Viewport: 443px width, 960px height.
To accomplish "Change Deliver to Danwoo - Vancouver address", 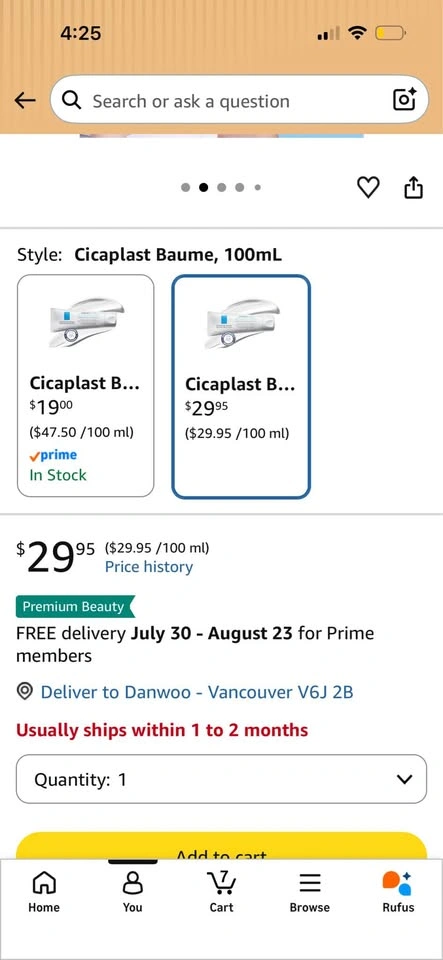I will pos(196,692).
